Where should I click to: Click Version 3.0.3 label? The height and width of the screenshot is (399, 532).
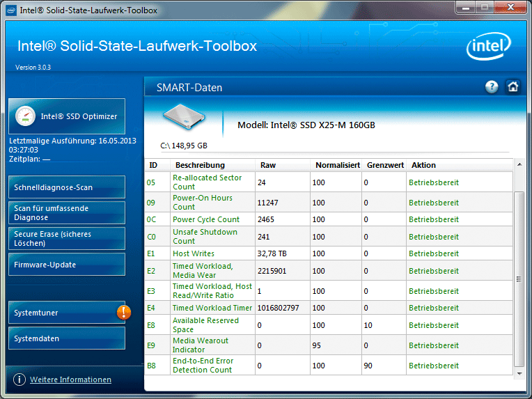33,67
